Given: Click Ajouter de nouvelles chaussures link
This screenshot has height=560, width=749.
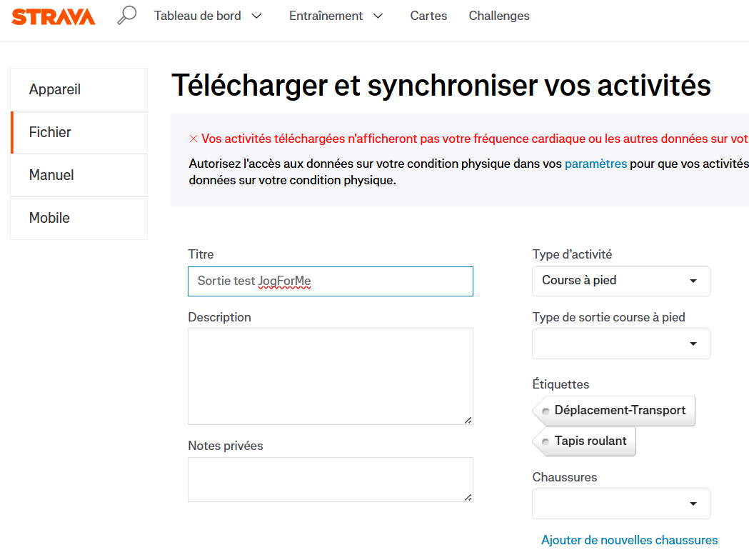Looking at the screenshot, I should (x=629, y=540).
